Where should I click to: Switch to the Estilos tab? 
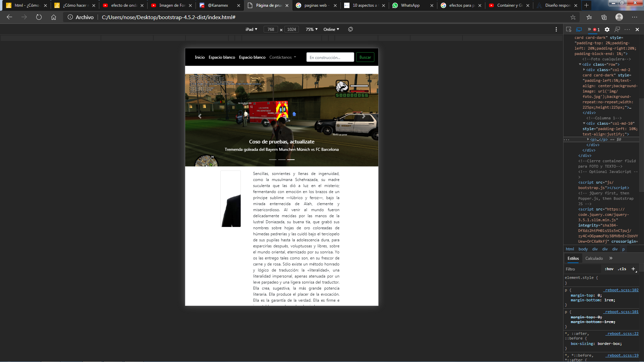[573, 258]
